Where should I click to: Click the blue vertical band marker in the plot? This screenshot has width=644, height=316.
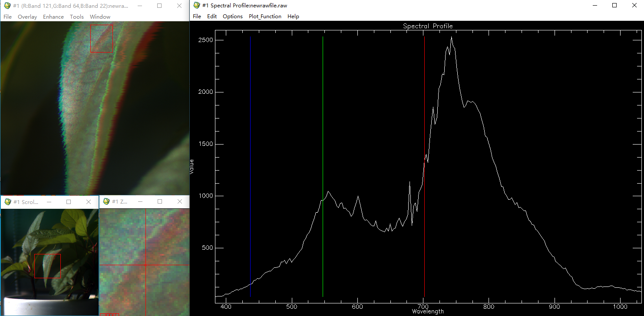point(251,167)
